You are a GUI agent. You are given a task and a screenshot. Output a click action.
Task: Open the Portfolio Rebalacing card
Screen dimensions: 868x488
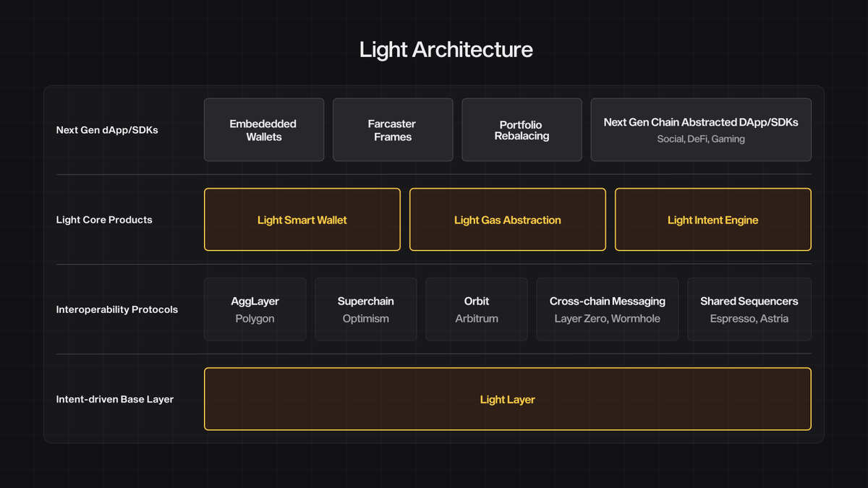coord(522,130)
